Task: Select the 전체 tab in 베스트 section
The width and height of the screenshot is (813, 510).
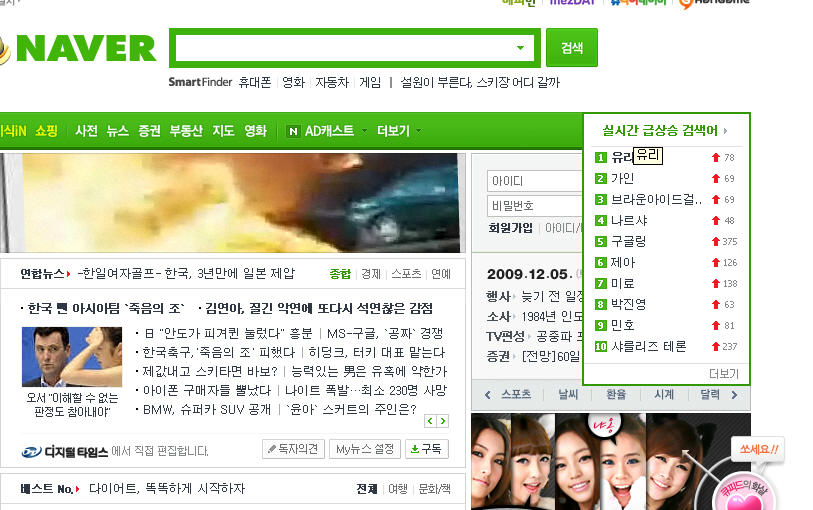Action: point(367,489)
